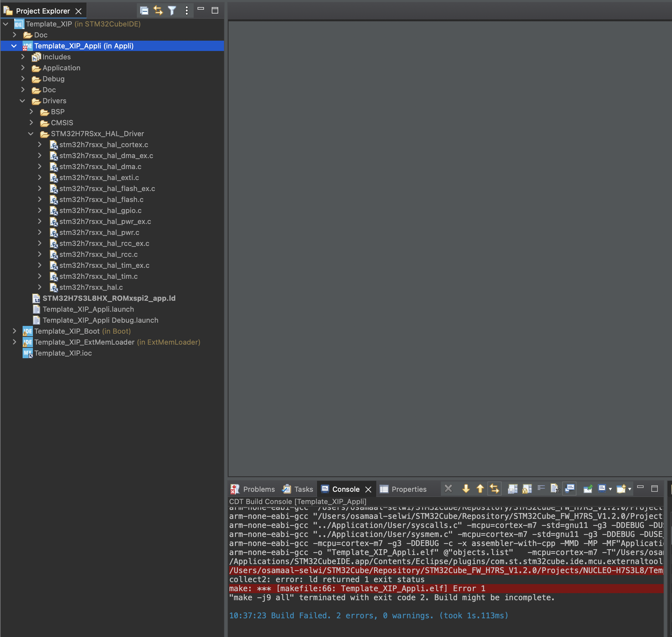Viewport: 672px width, 637px height.
Task: Expand the Template_XIP_Boot project
Action: point(15,331)
